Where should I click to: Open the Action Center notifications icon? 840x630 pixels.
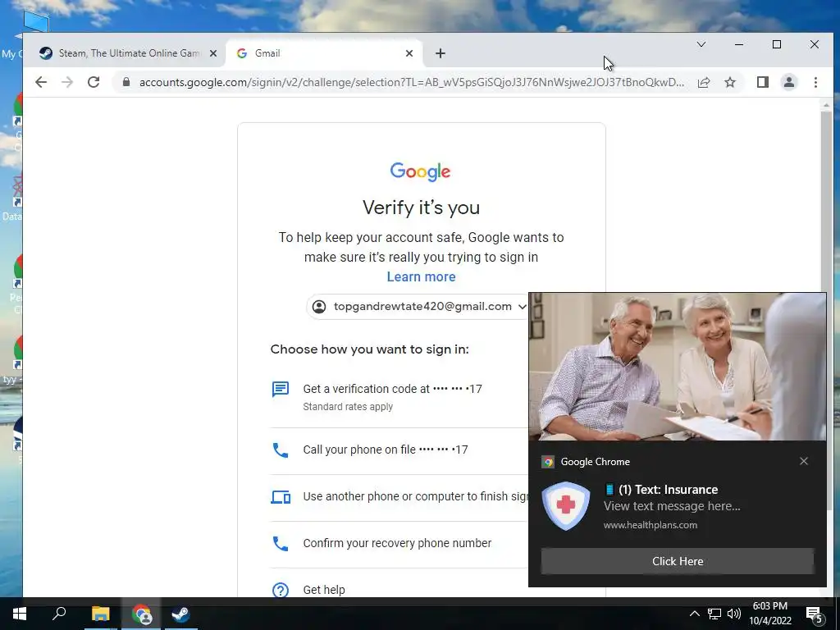coord(815,614)
